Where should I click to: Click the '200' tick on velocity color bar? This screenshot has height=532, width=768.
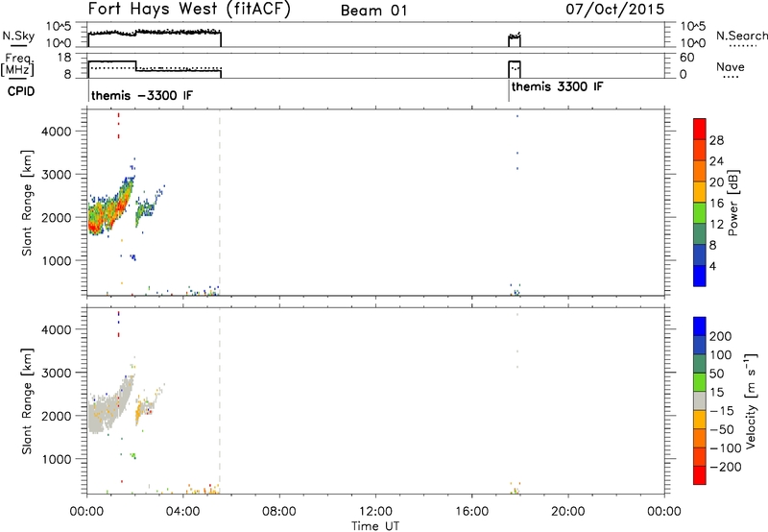coord(721,336)
